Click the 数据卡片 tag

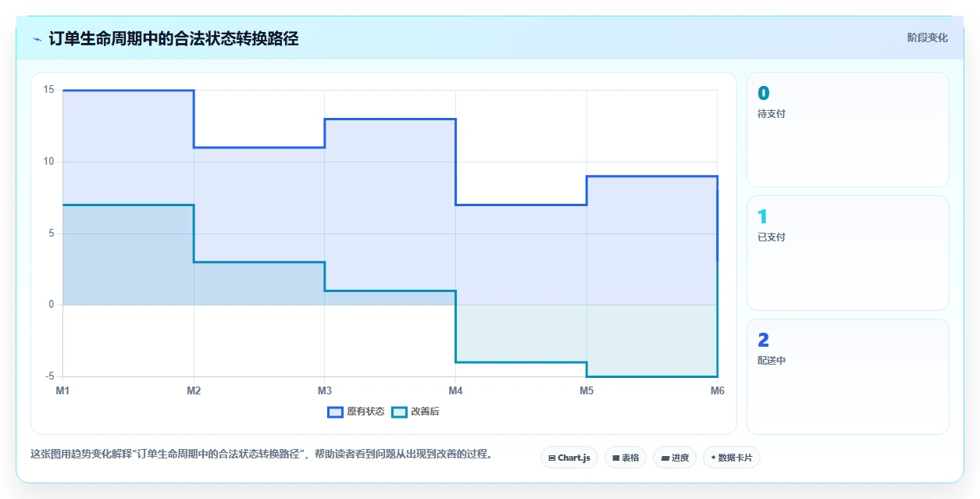tap(732, 458)
